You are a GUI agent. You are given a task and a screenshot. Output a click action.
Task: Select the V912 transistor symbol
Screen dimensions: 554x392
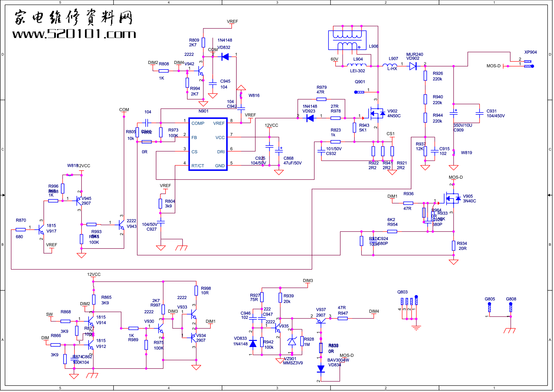[x=90, y=345]
